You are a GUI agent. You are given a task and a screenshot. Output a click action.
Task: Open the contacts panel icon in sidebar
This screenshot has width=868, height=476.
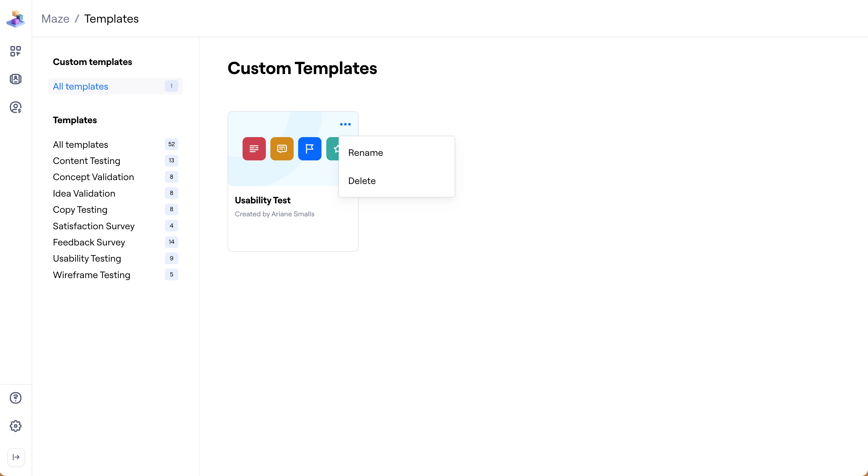click(x=16, y=79)
